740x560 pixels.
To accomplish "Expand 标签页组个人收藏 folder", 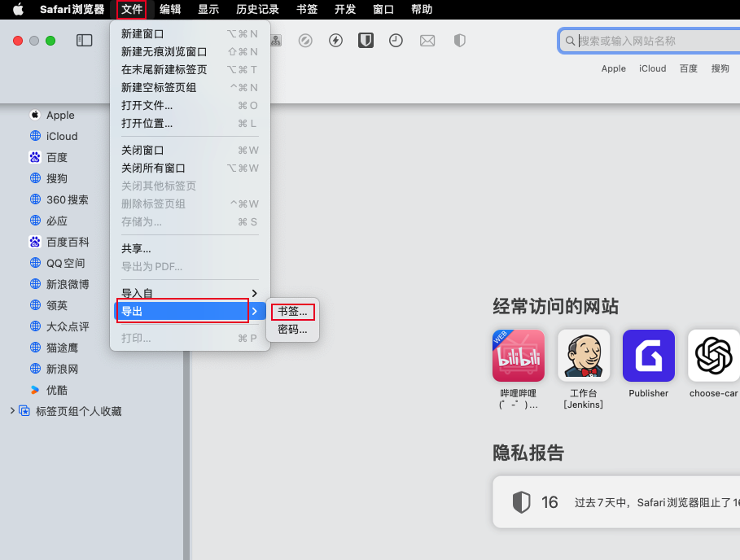I will click(12, 411).
